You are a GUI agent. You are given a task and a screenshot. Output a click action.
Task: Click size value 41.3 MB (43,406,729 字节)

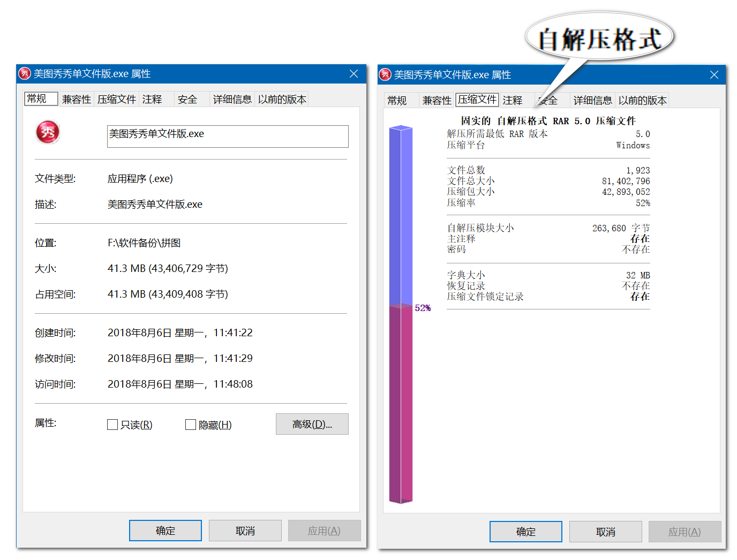(168, 268)
